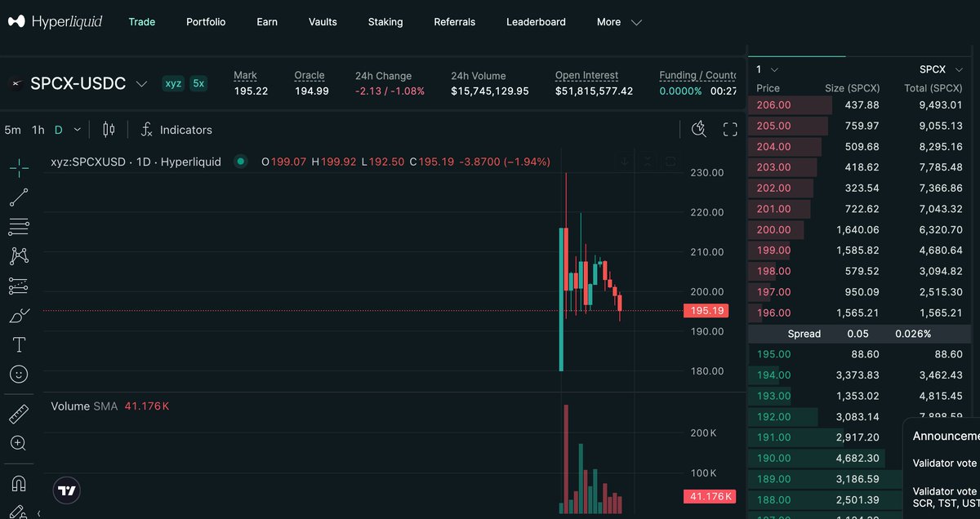Click the Mark price label
980x519 pixels.
coord(245,75)
